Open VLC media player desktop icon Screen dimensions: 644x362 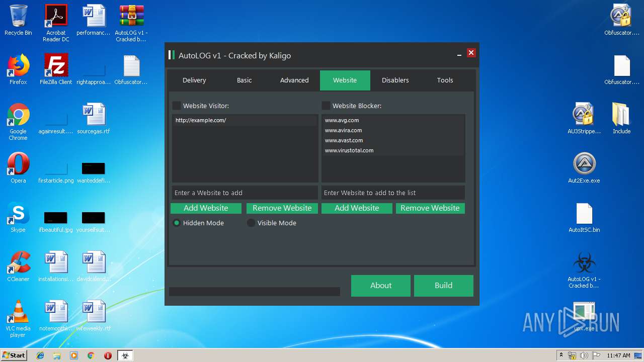(x=18, y=319)
